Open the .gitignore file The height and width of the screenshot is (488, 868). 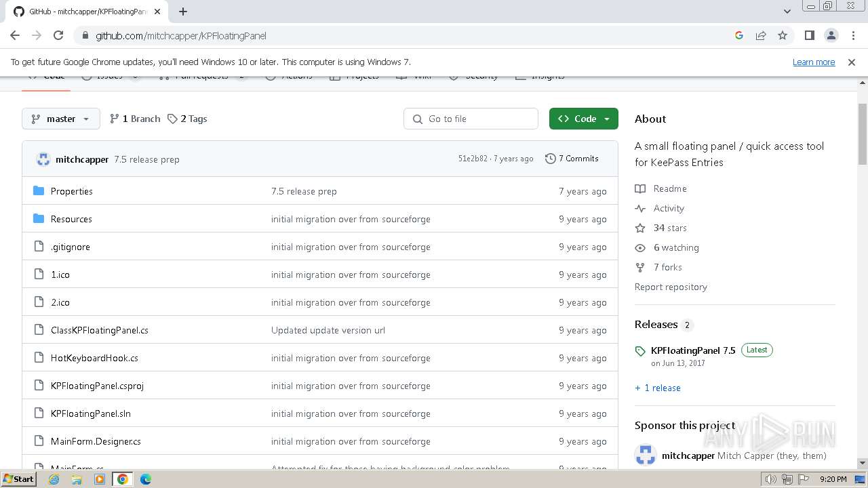tap(71, 247)
